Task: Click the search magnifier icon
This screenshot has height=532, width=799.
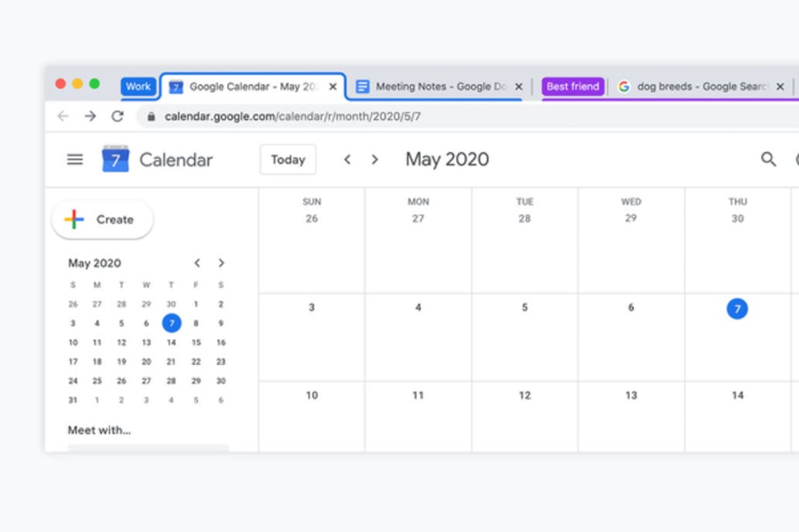Action: [768, 159]
